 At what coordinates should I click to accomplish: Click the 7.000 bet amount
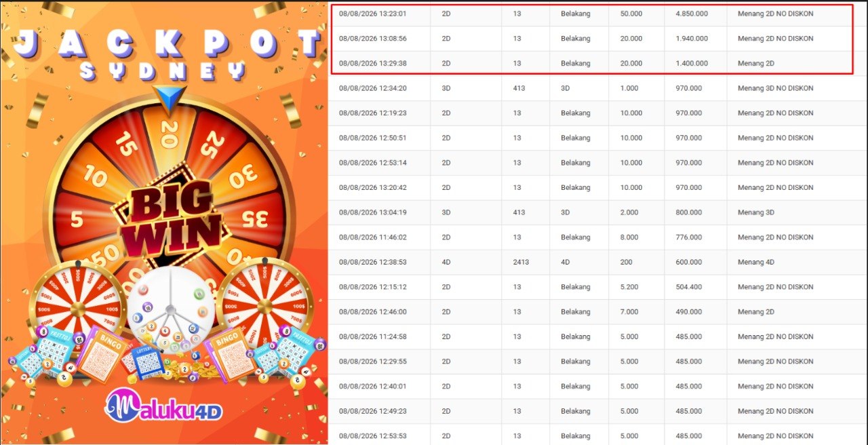tap(629, 312)
